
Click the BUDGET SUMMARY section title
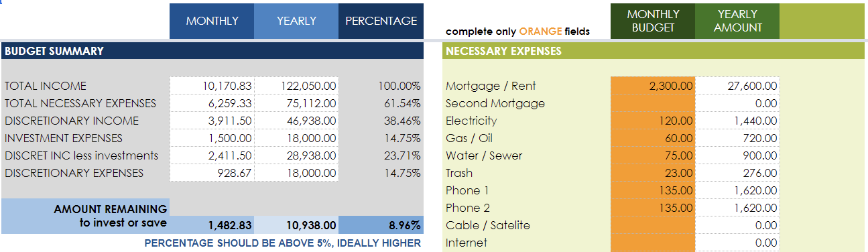coord(54,51)
